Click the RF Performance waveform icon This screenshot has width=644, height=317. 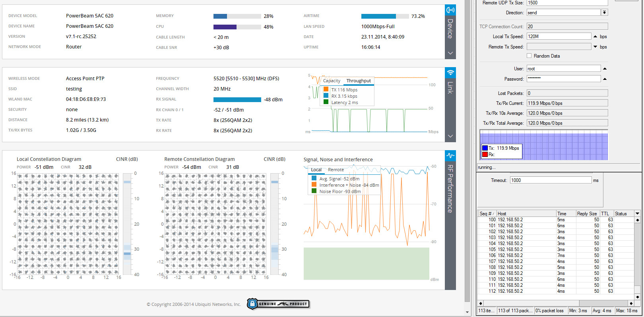(450, 156)
